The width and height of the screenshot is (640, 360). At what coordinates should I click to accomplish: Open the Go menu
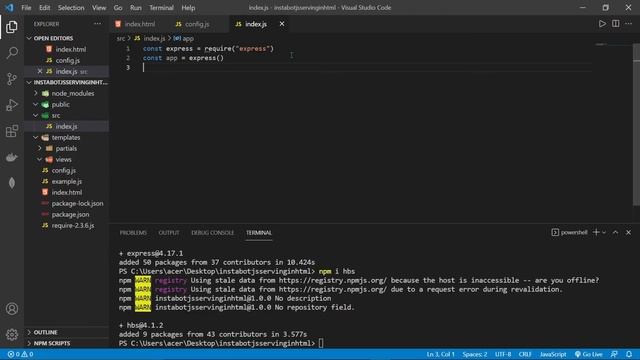(x=118, y=8)
